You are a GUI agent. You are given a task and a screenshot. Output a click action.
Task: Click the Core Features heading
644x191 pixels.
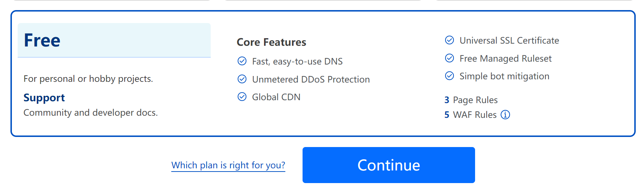click(271, 42)
